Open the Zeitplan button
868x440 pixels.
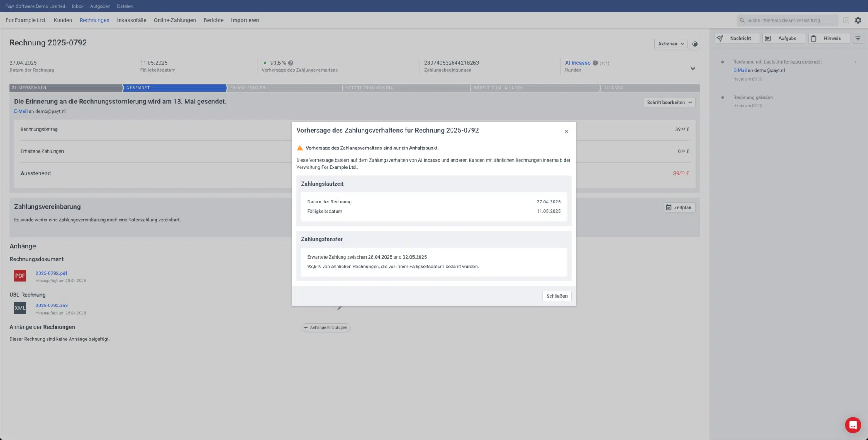tap(679, 208)
